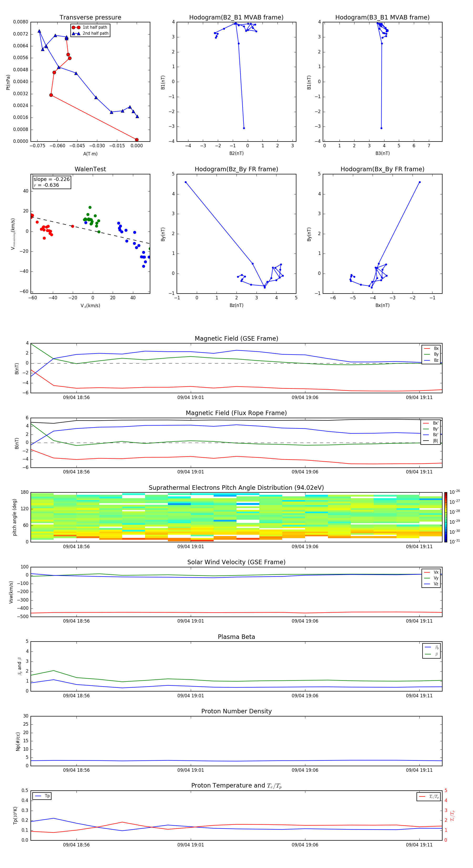
Task: Click the "Magnetic Field (GSE Frame)" title
Action: [x=236, y=339]
